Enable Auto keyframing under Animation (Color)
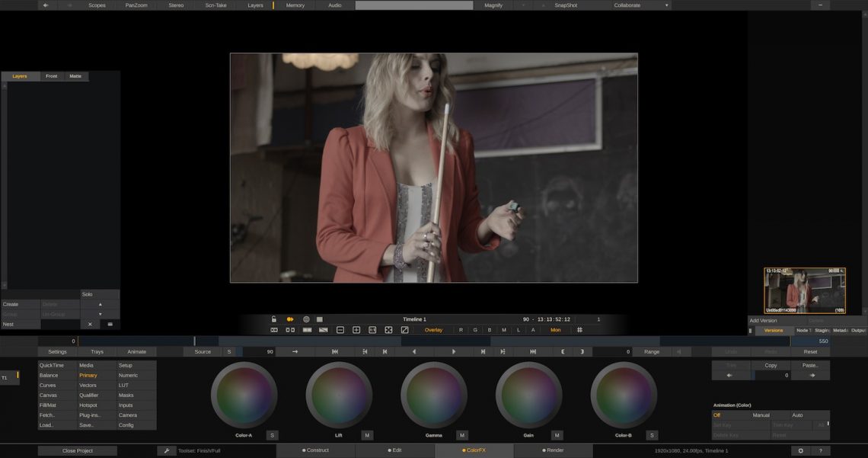This screenshot has height=458, width=868. [796, 415]
